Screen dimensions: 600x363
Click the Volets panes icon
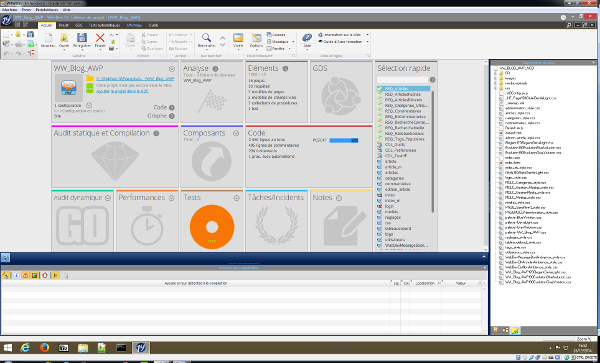[x=238, y=37]
